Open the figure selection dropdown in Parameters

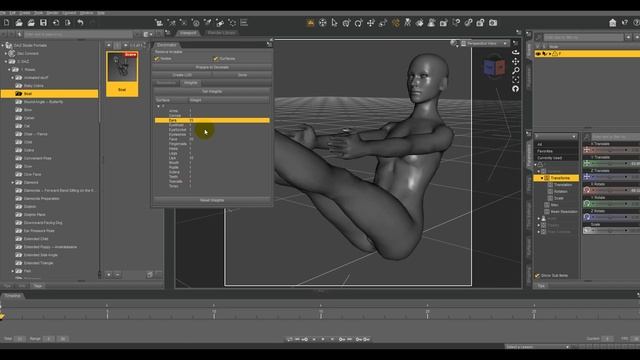tap(556, 136)
